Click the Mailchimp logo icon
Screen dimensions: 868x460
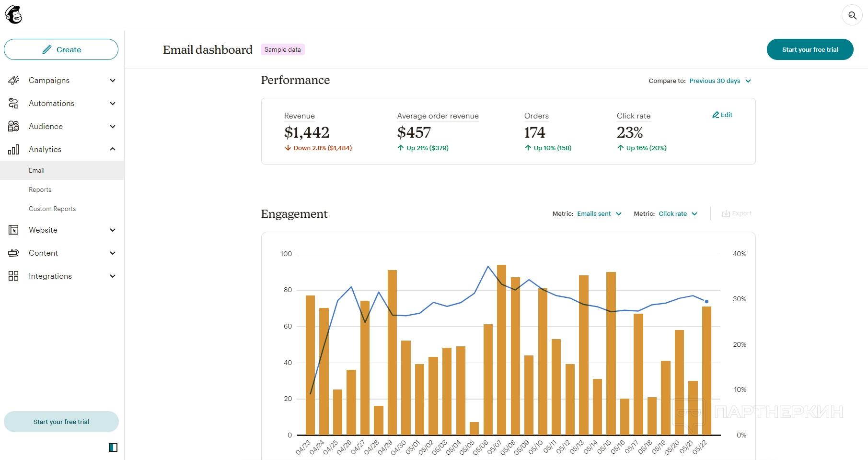[x=13, y=15]
